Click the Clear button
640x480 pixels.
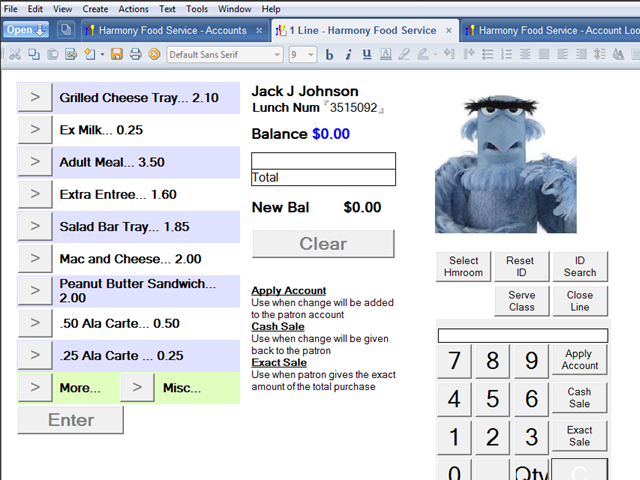click(x=323, y=244)
